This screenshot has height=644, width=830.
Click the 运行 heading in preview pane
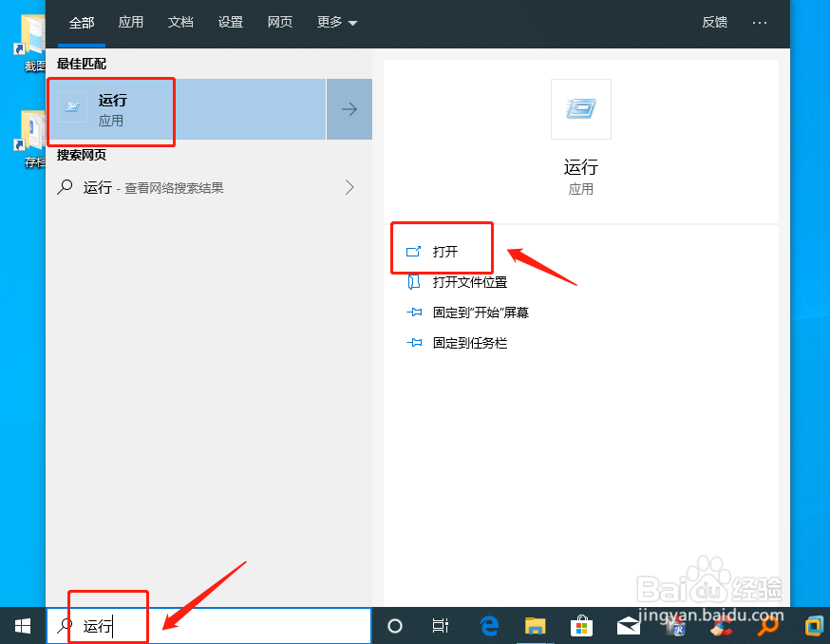(580, 167)
